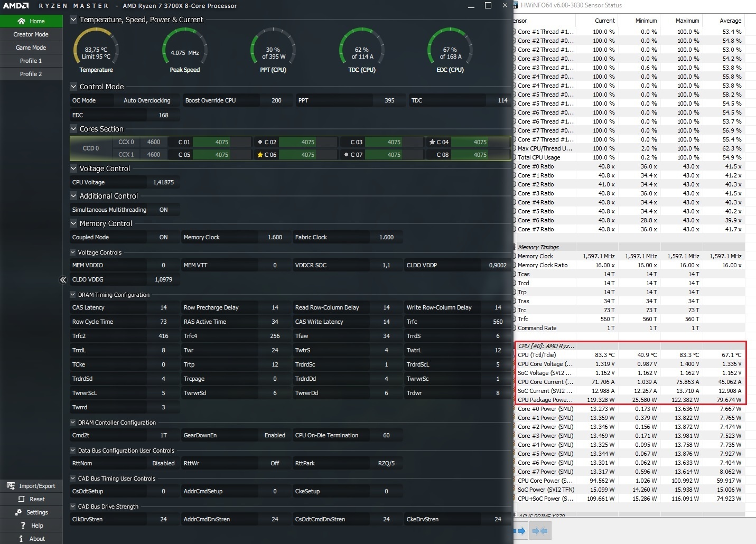Switch to Creator Mode

point(31,34)
